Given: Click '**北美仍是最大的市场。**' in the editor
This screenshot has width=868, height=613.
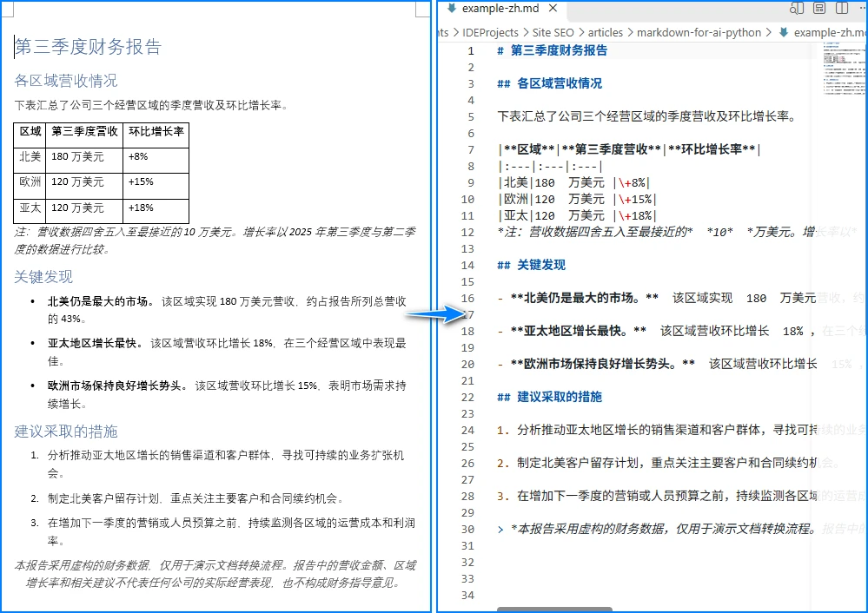Looking at the screenshot, I should coord(585,298).
